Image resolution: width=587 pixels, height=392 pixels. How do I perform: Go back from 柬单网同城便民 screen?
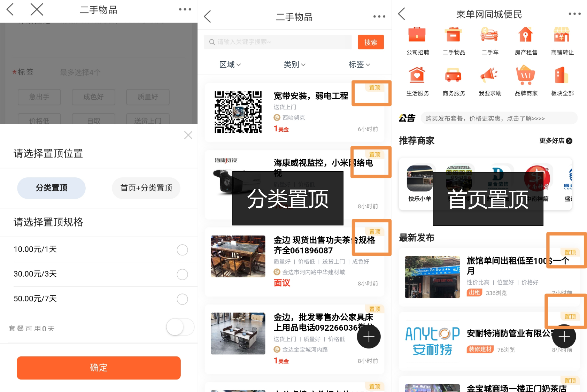tap(402, 14)
